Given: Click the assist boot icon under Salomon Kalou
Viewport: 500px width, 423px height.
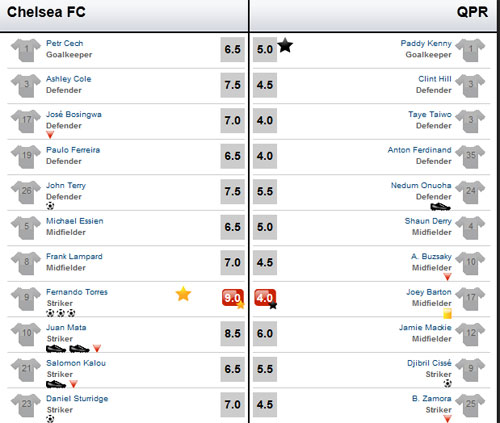Looking at the screenshot, I should (56, 384).
